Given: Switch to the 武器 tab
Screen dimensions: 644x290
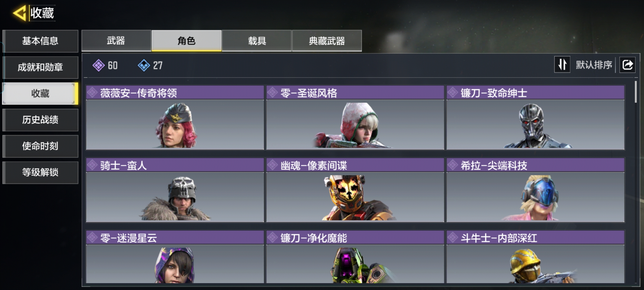Looking at the screenshot, I should point(116,41).
